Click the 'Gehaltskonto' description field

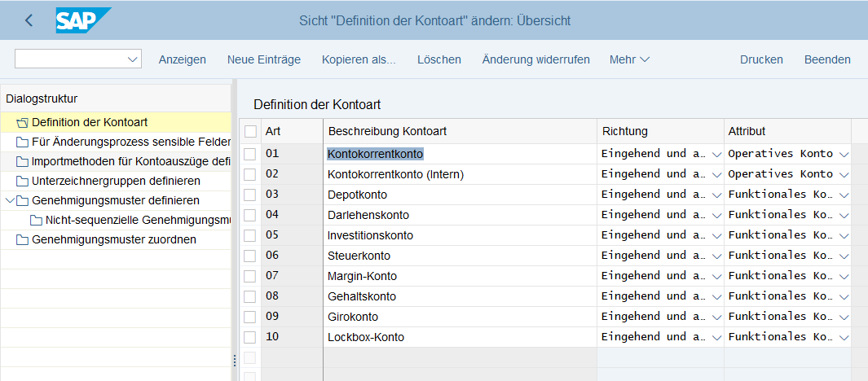pyautogui.click(x=460, y=296)
